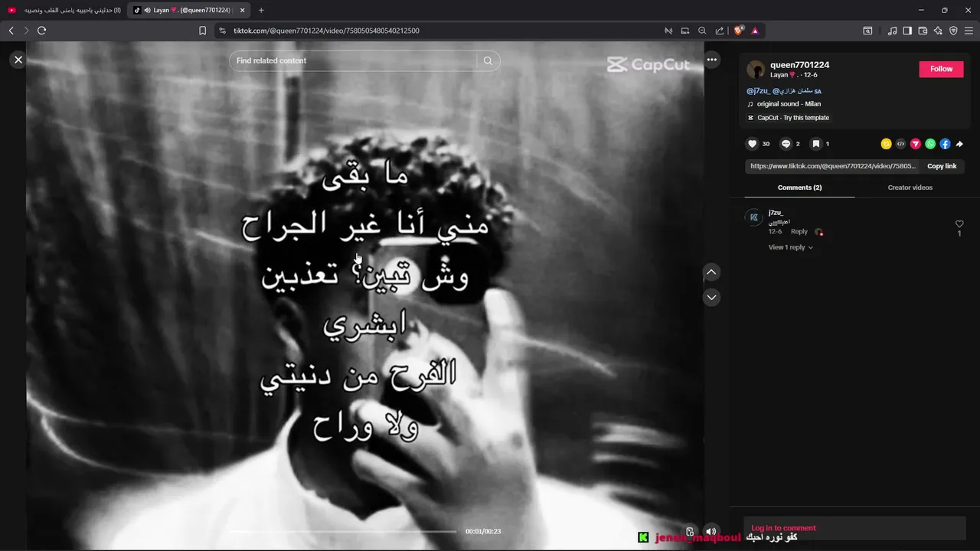The height and width of the screenshot is (551, 980).
Task: Mute the video with speaker icon
Action: (x=710, y=531)
